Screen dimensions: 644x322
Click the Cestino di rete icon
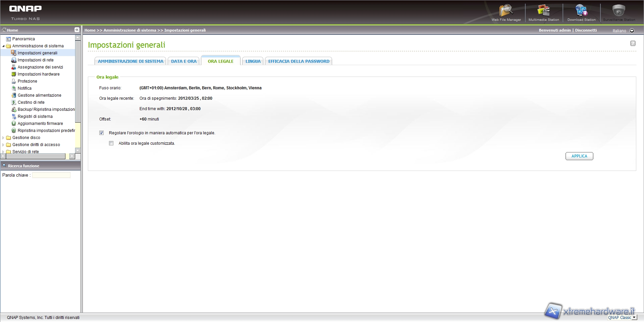(x=14, y=102)
